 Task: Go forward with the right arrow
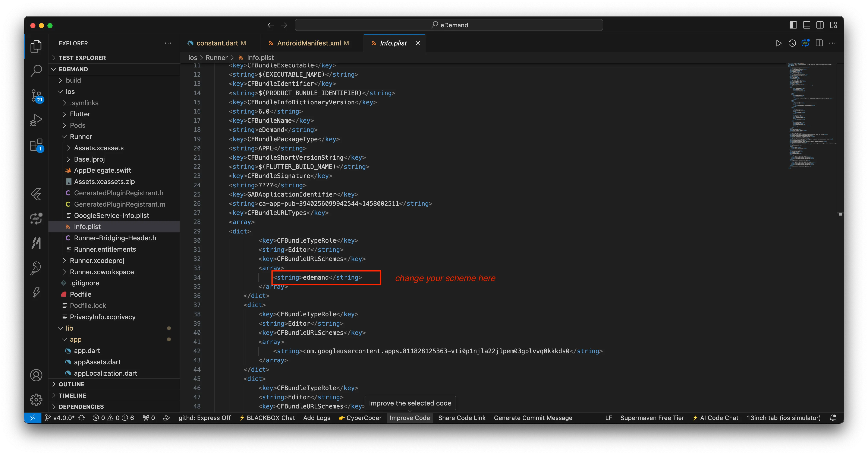pos(284,25)
